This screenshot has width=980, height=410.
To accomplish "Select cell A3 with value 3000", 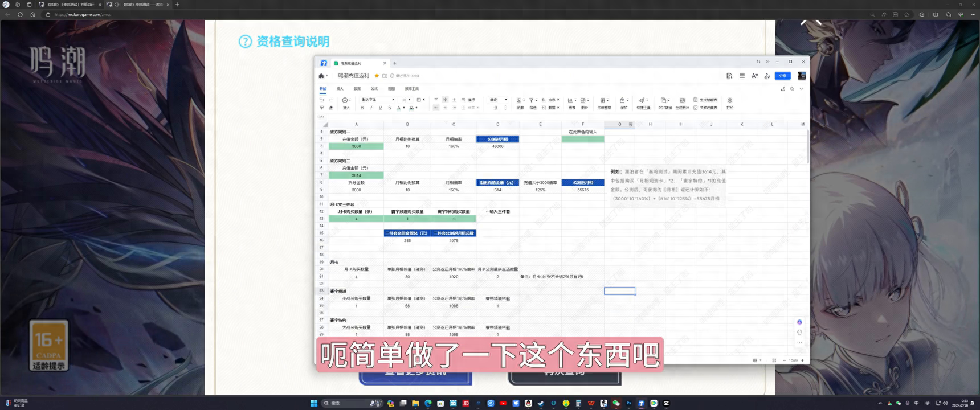I will (356, 146).
